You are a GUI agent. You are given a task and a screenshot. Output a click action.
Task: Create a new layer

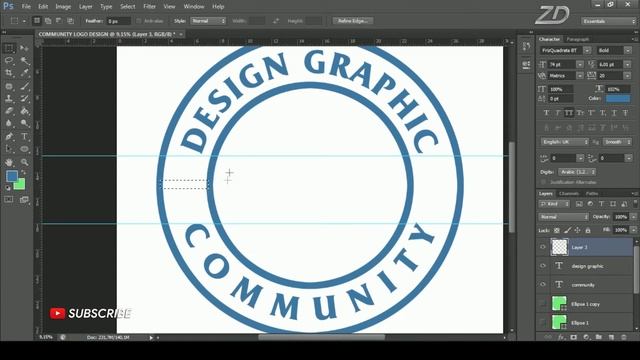(611, 337)
